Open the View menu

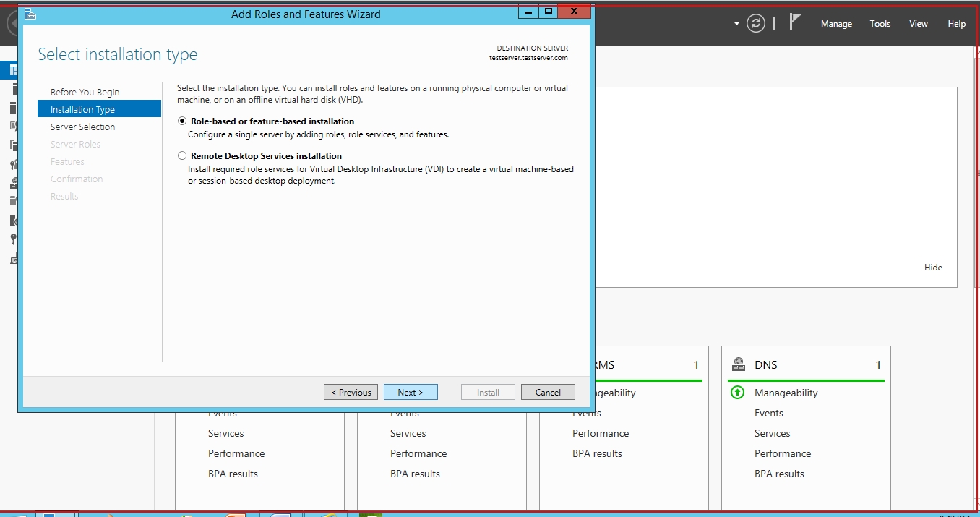click(918, 24)
